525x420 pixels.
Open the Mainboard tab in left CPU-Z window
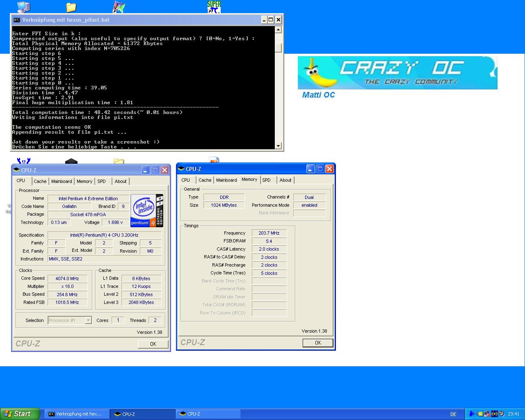pyautogui.click(x=62, y=181)
